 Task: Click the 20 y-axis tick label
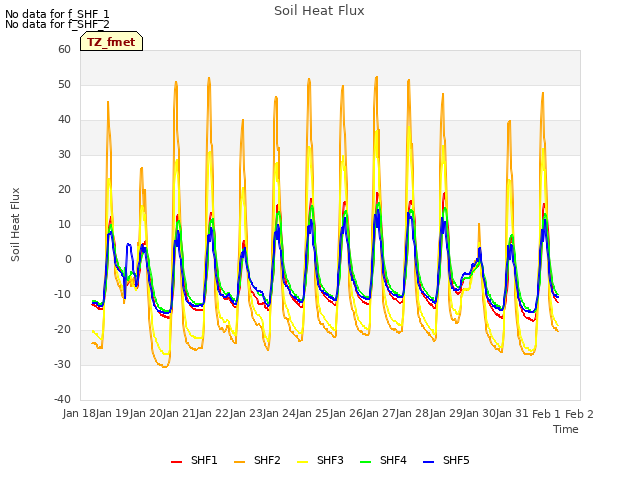coord(64,189)
